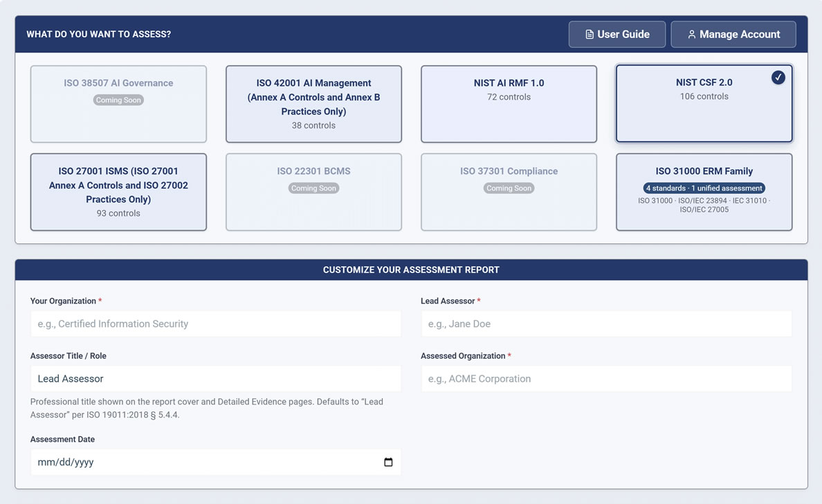Viewport: 822px width, 504px height.
Task: Click the Assessment Date mm/dd/yyyy field
Action: click(215, 462)
